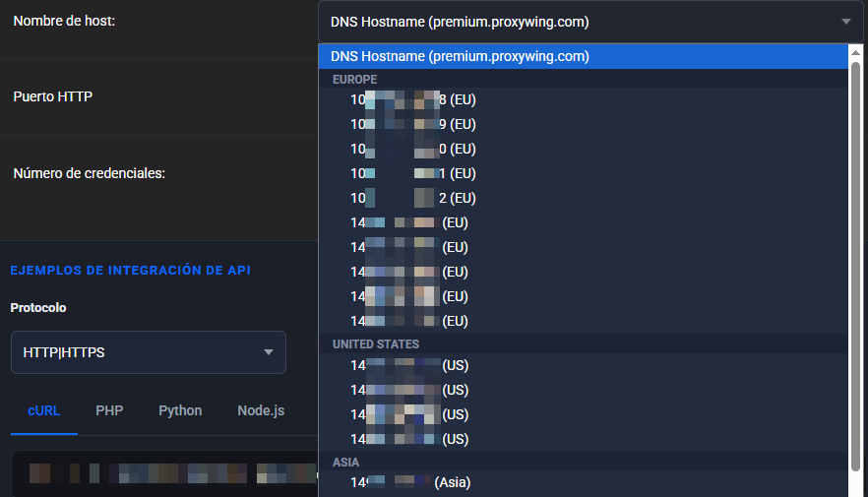Choose the EU host ending in 2

pos(583,198)
